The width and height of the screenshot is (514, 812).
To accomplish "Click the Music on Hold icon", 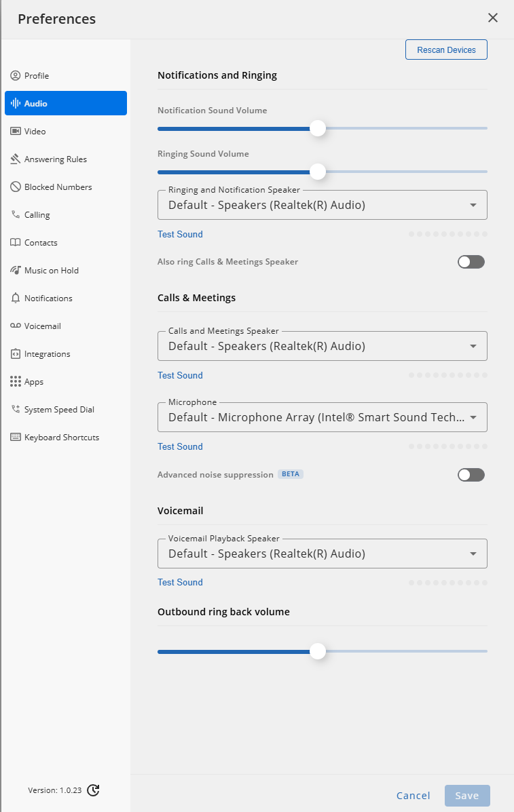I will [16, 270].
